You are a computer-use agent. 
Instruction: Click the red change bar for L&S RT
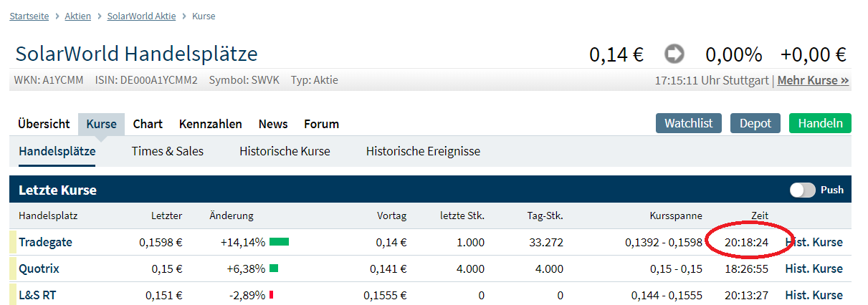[x=272, y=295]
